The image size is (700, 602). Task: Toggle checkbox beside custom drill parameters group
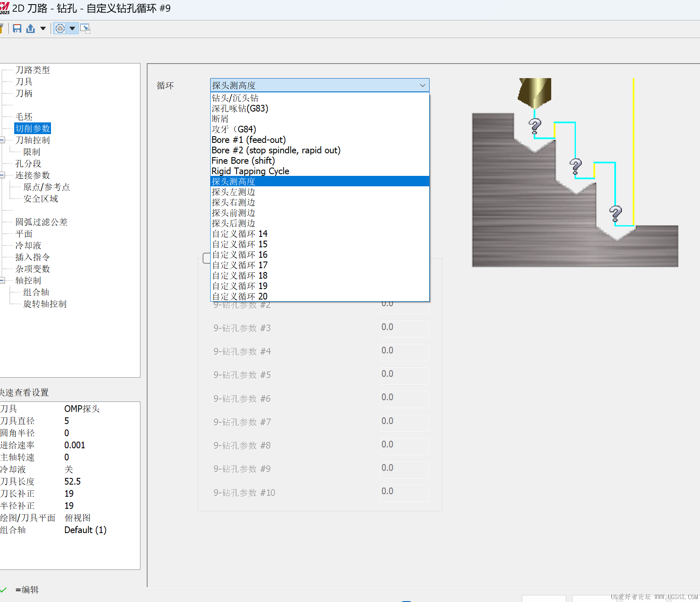[x=206, y=258]
